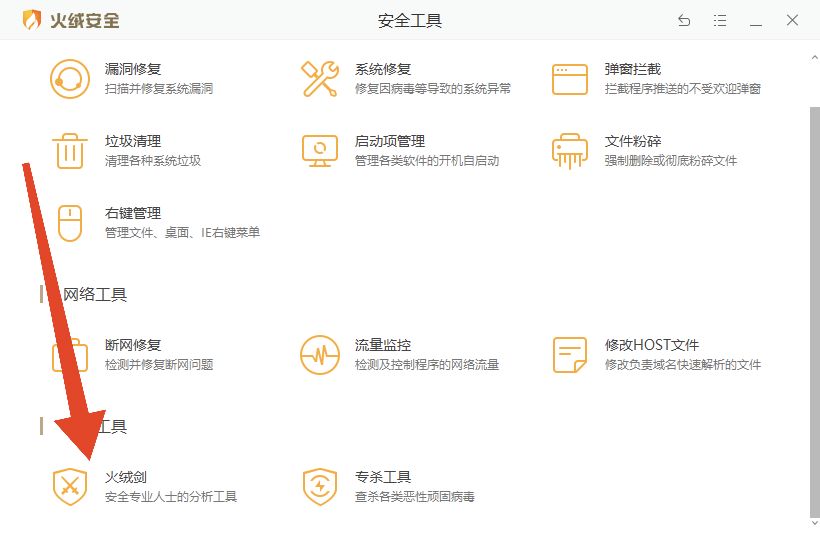Click description 查杀各类恶性顽固病毒
The width and height of the screenshot is (820, 540).
415,496
